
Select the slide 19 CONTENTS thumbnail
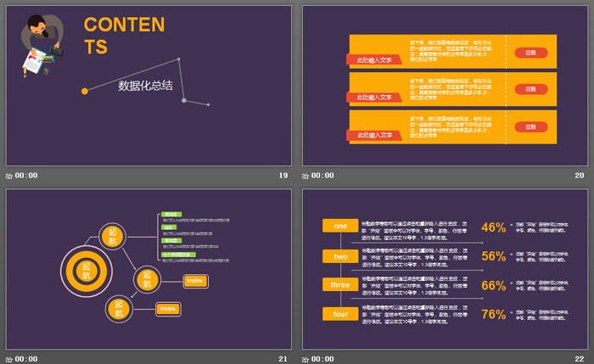[148, 85]
